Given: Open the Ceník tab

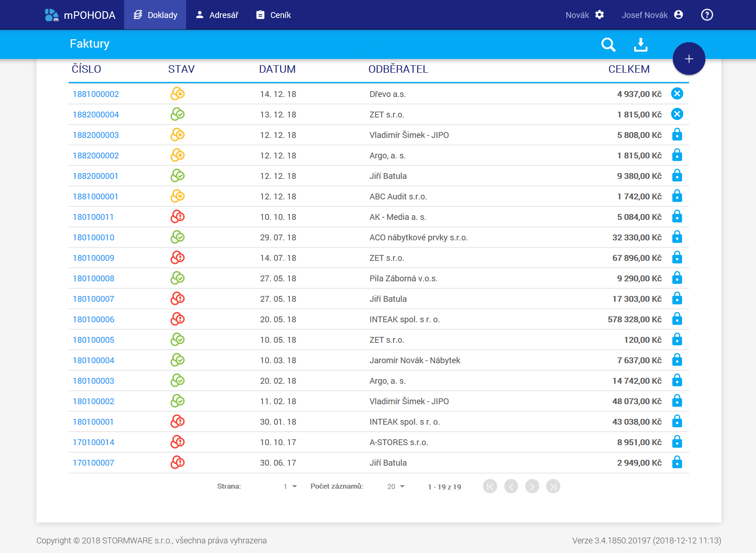Looking at the screenshot, I should tap(273, 15).
